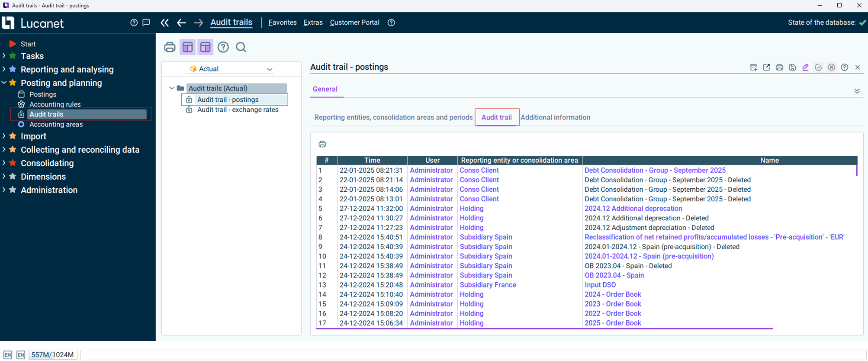Open the feedback speech-bubble icon in the header

pyautogui.click(x=146, y=23)
